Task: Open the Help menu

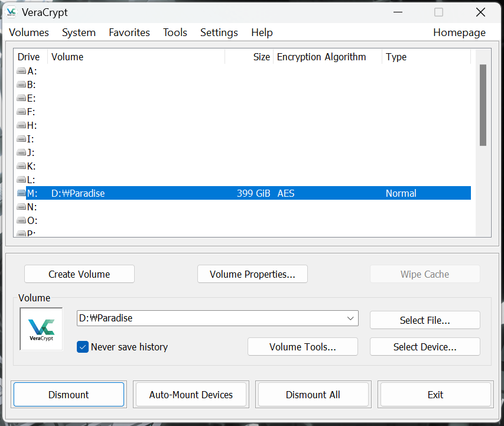Action: tap(262, 32)
